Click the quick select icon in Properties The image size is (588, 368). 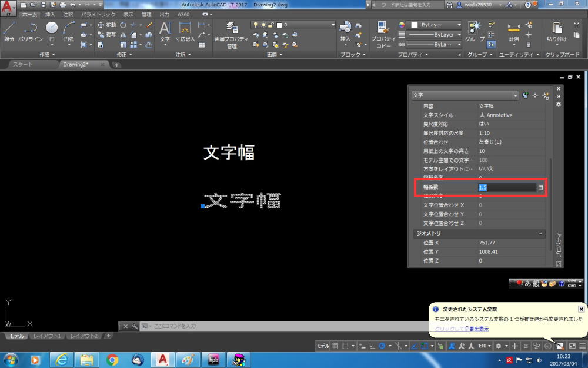[x=546, y=96]
